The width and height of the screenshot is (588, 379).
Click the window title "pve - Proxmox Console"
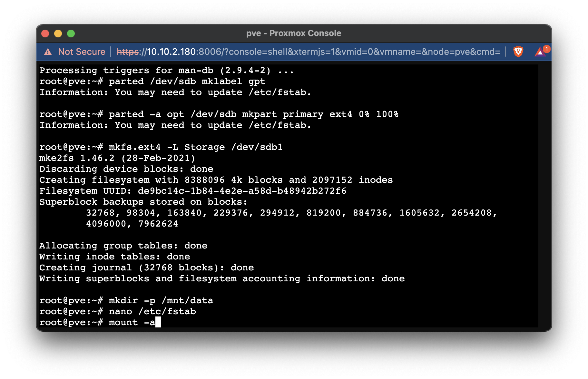coord(294,33)
